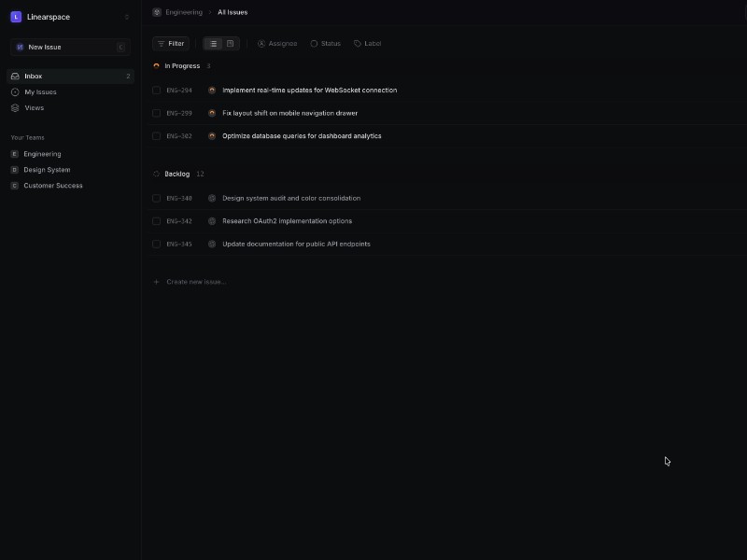Open the Inbox from the sidebar
747x560 pixels.
click(33, 76)
